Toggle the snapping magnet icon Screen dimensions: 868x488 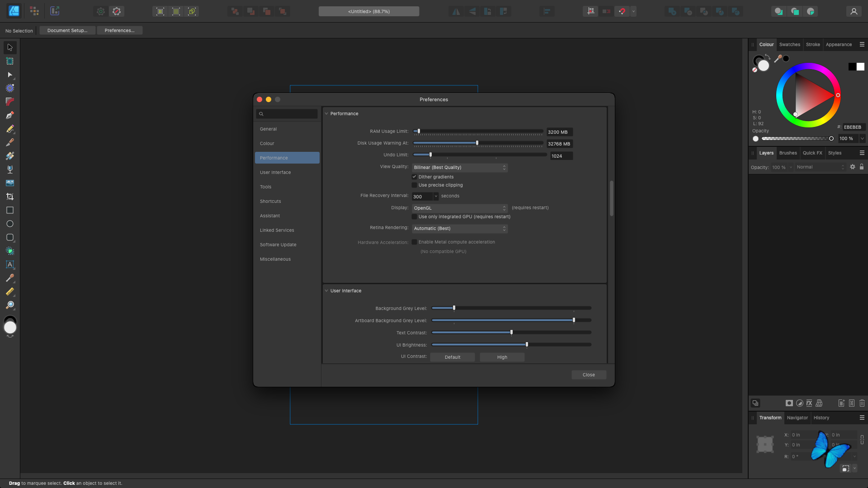(x=622, y=11)
